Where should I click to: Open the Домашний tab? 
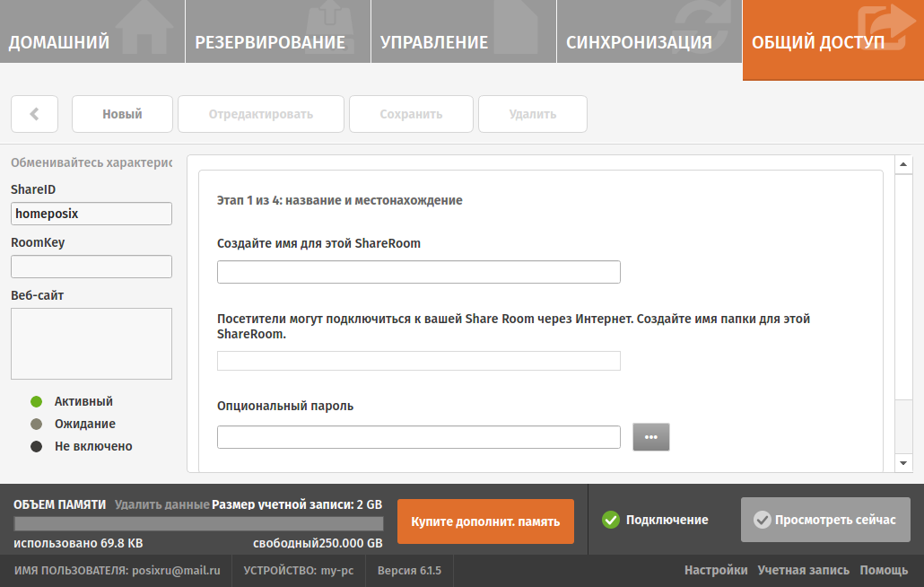click(x=92, y=31)
